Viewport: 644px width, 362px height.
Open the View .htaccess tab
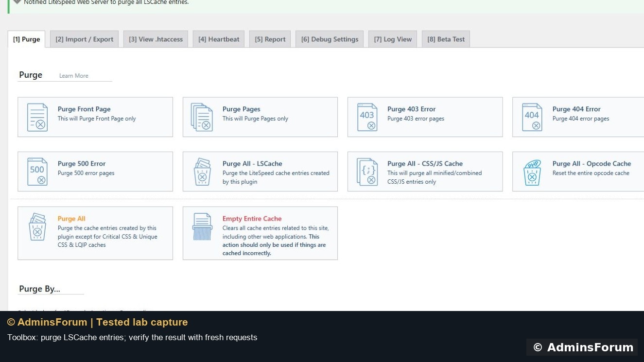click(156, 39)
